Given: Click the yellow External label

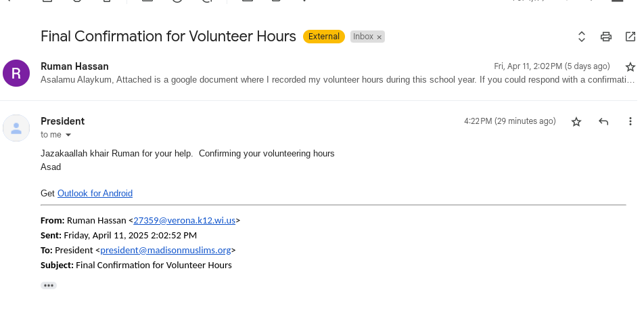Looking at the screenshot, I should coord(324,37).
